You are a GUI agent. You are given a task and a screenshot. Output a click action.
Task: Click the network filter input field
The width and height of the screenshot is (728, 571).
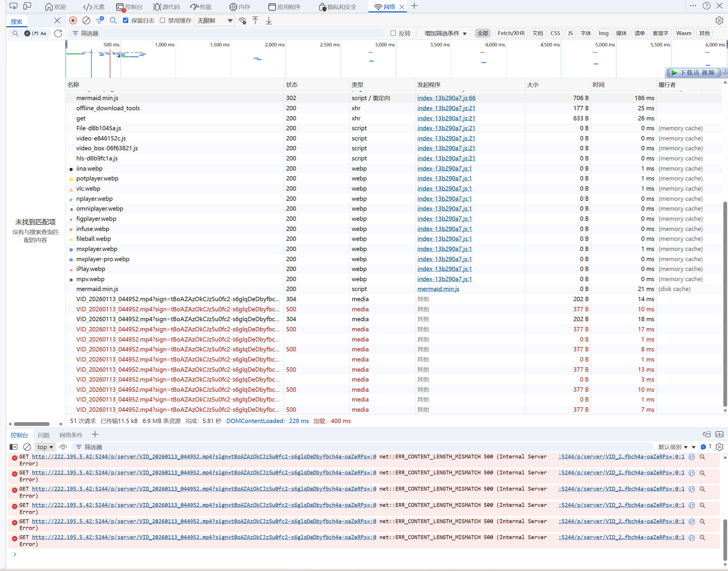(x=227, y=33)
